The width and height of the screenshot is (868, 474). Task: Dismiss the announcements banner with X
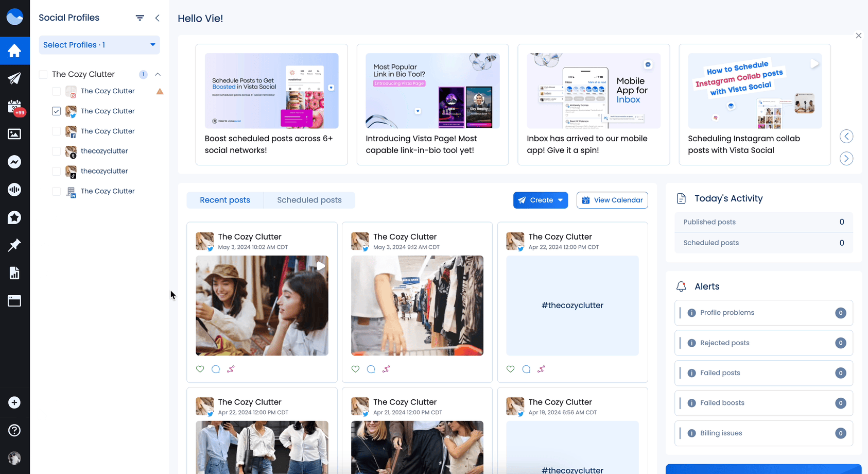[858, 36]
